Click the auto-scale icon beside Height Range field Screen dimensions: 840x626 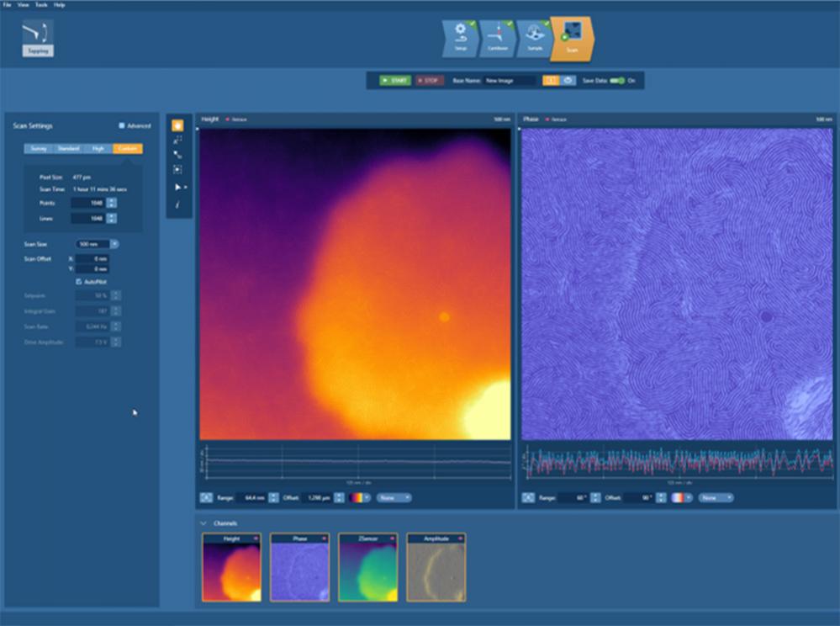206,498
